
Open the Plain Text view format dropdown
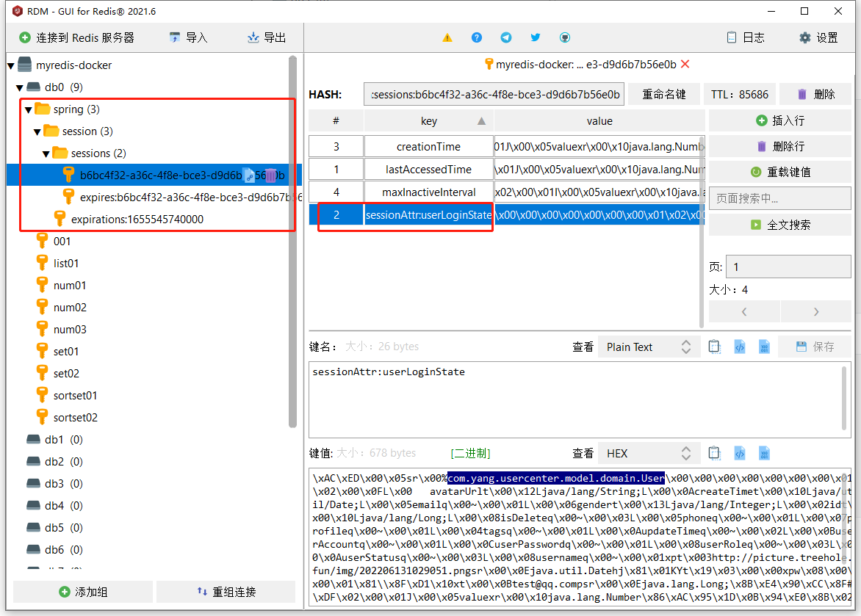(648, 347)
